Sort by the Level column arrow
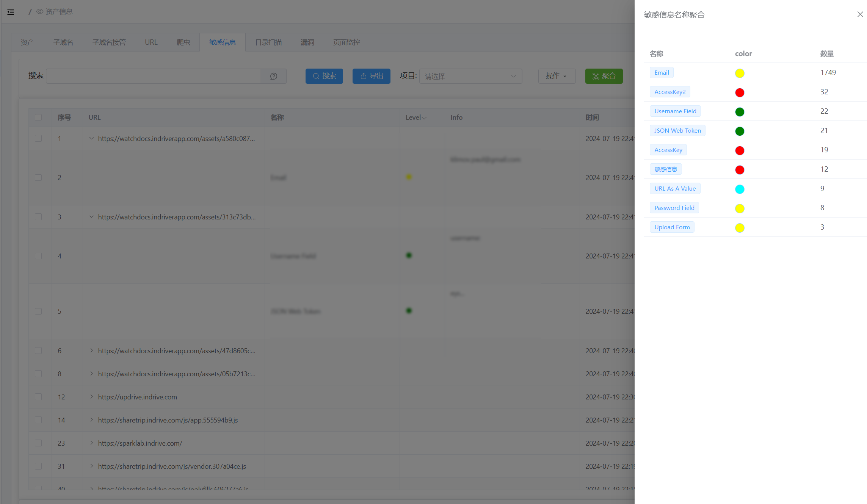Viewport: 867px width, 504px height. (x=424, y=118)
